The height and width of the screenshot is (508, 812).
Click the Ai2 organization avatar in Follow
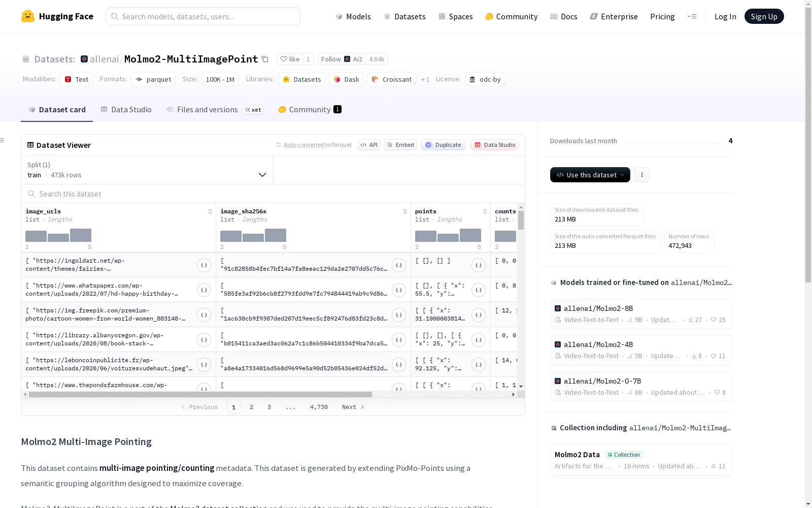[x=347, y=59]
